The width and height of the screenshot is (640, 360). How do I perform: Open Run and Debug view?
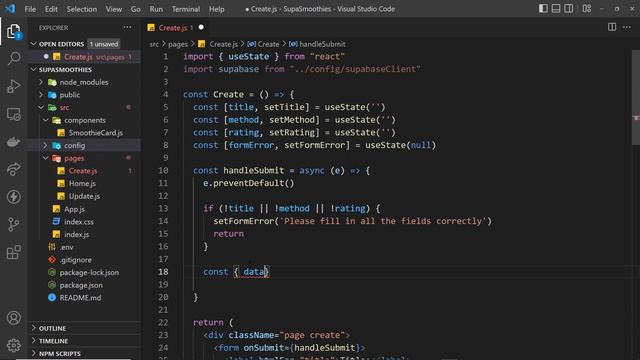pyautogui.click(x=13, y=86)
